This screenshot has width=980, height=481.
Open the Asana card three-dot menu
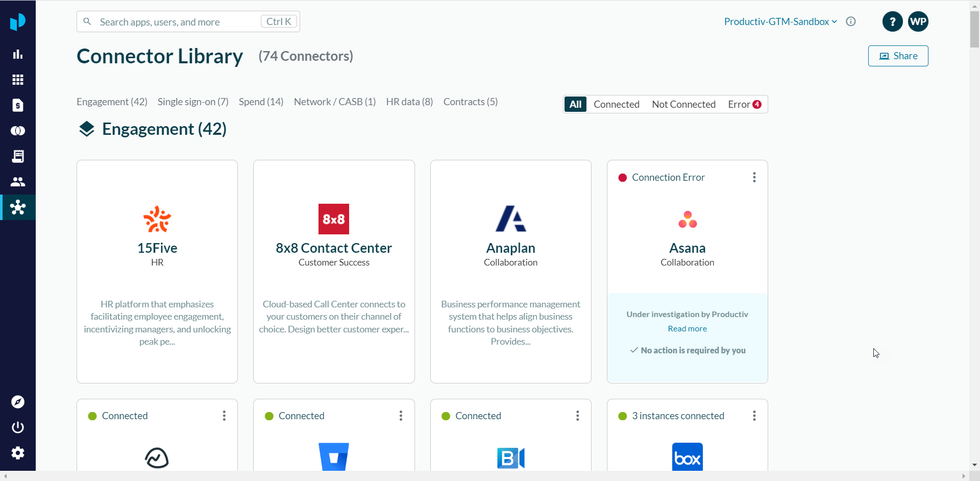coord(754,177)
